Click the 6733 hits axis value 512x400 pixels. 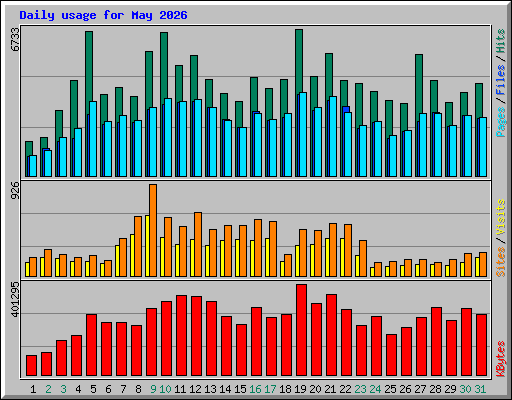click(x=15, y=39)
